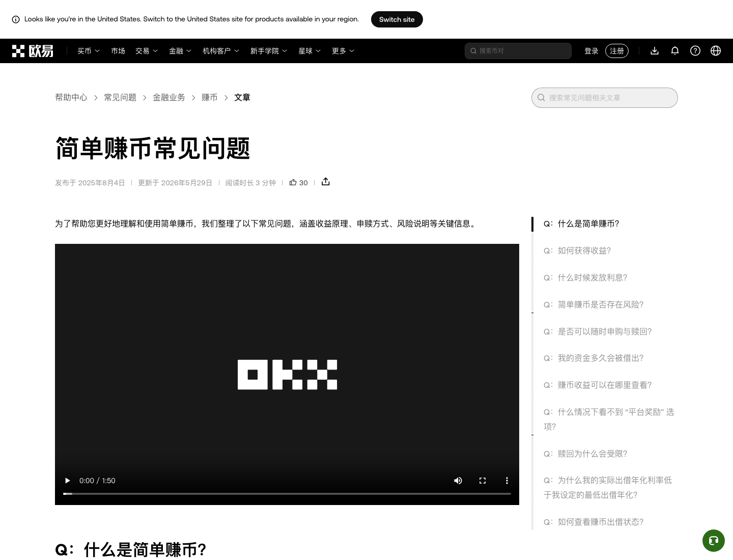
Task: Jump to Q: 赚币收益可以在哪里查看?
Action: (x=598, y=385)
